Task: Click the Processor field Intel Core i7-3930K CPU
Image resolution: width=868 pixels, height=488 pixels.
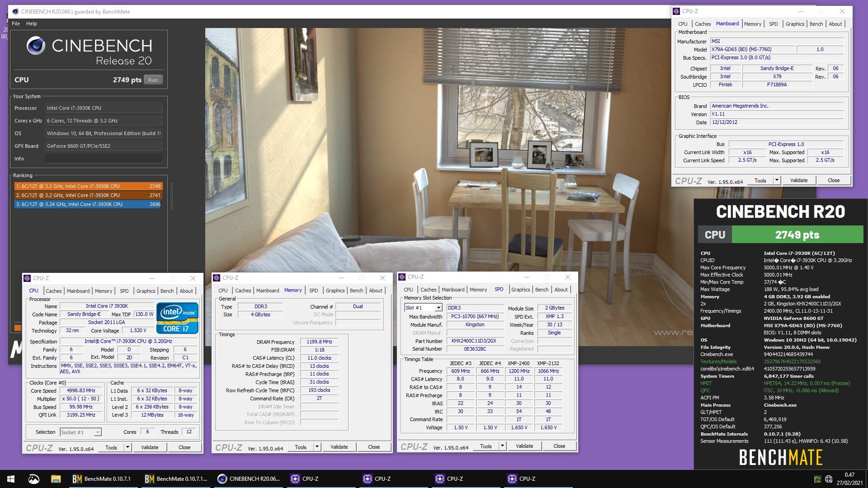Action: (x=104, y=108)
